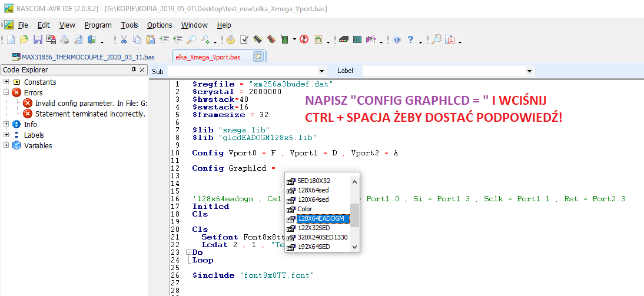Click the PDF document icon

(x=450, y=39)
